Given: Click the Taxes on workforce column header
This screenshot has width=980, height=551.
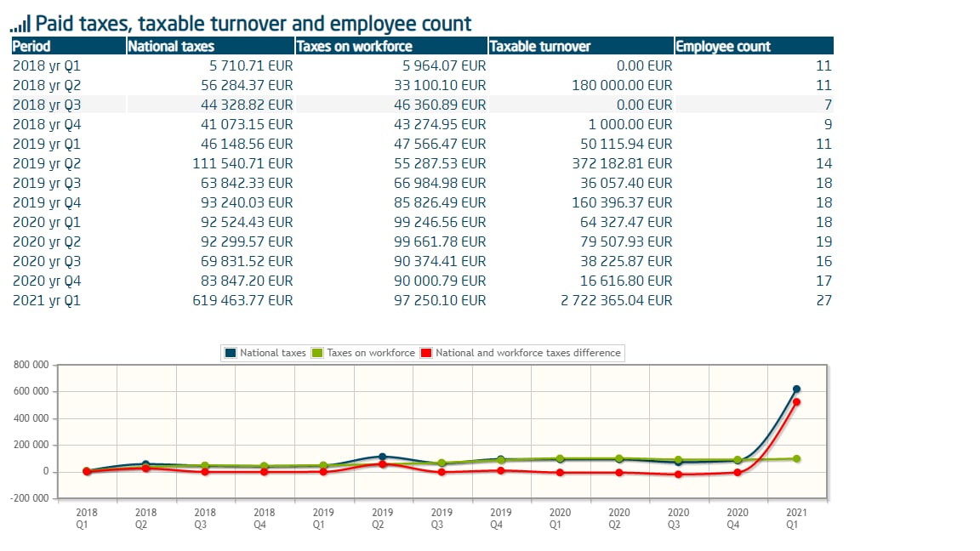Looking at the screenshot, I should click(x=391, y=46).
